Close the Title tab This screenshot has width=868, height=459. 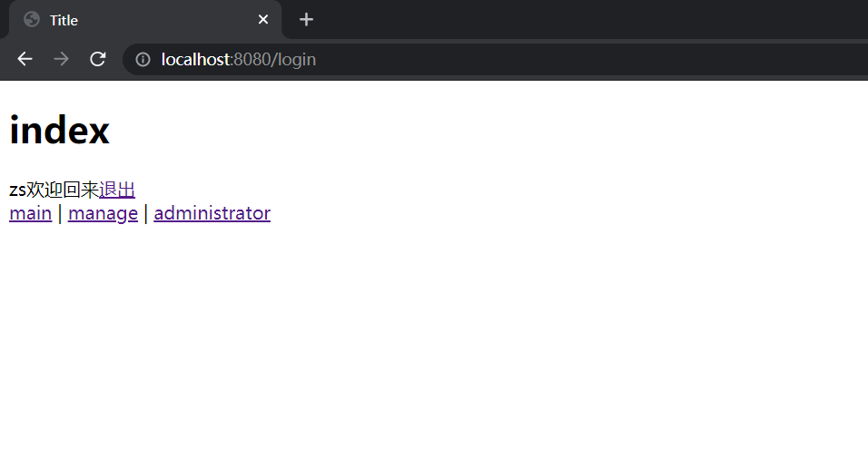click(x=263, y=20)
